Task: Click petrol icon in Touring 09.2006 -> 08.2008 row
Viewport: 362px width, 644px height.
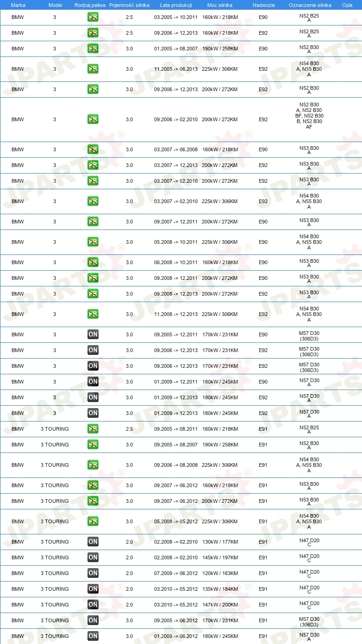Action: (x=93, y=465)
